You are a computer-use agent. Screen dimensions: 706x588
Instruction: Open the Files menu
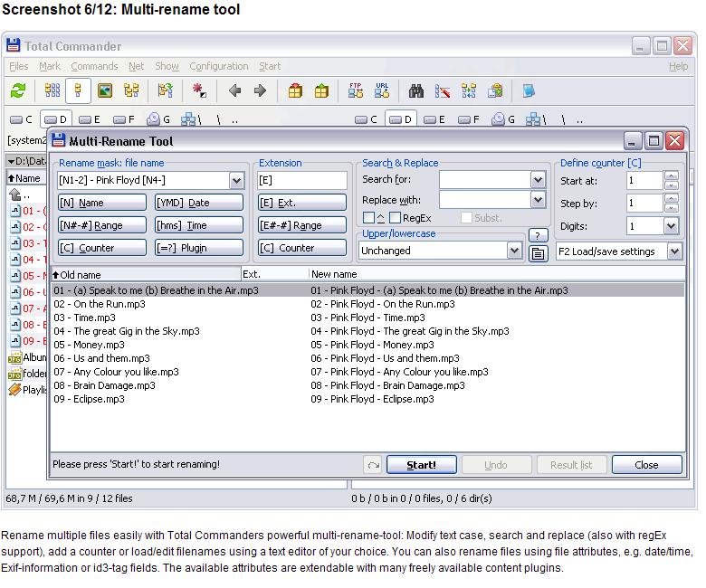click(x=19, y=66)
